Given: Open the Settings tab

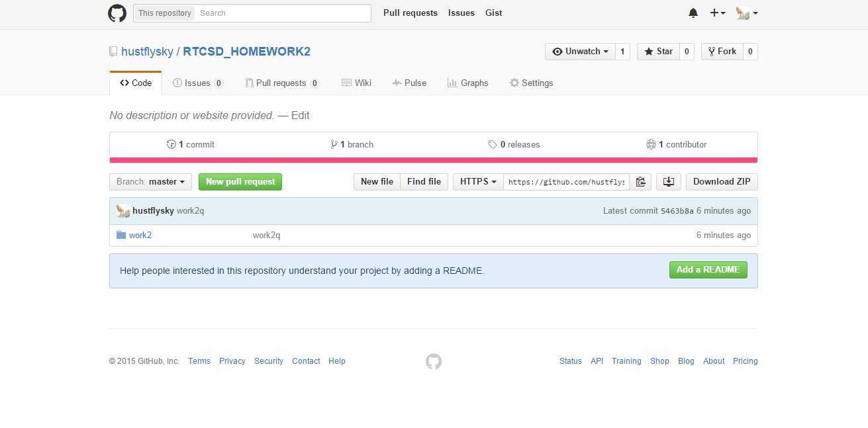Looking at the screenshot, I should 531,83.
